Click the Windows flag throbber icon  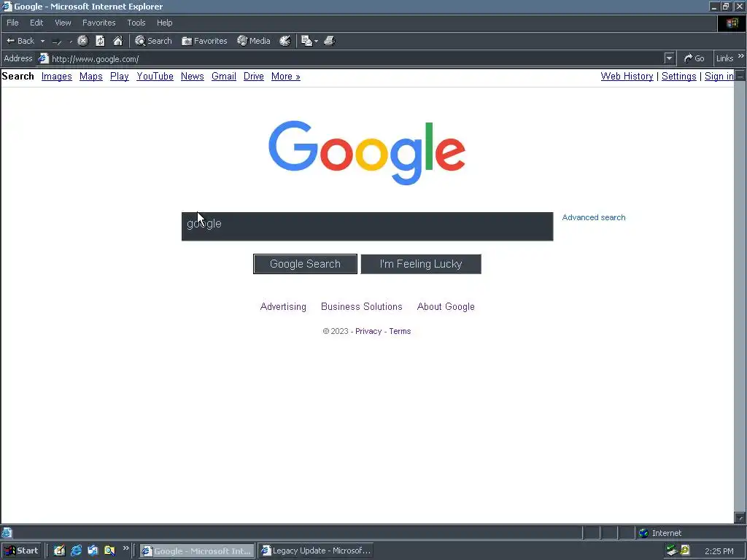click(x=732, y=23)
